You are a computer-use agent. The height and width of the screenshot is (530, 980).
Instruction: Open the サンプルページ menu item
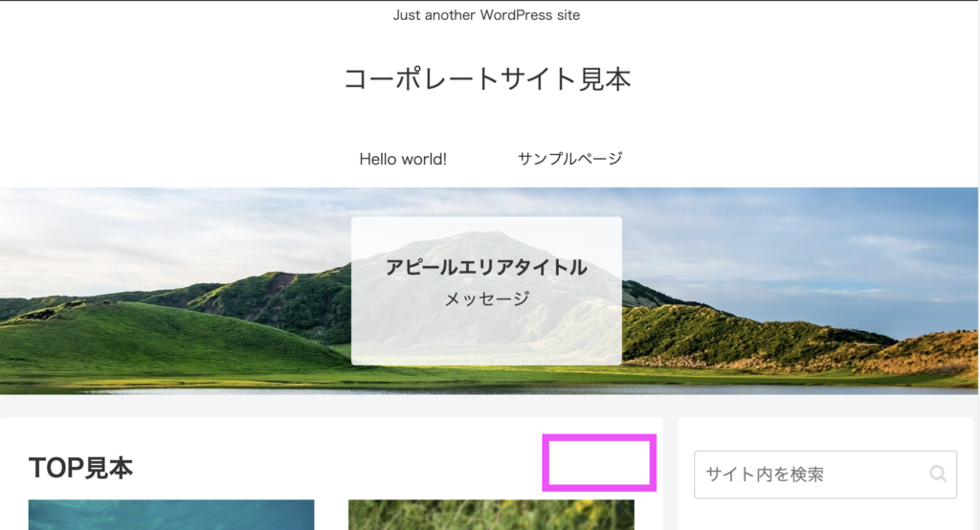coord(570,159)
